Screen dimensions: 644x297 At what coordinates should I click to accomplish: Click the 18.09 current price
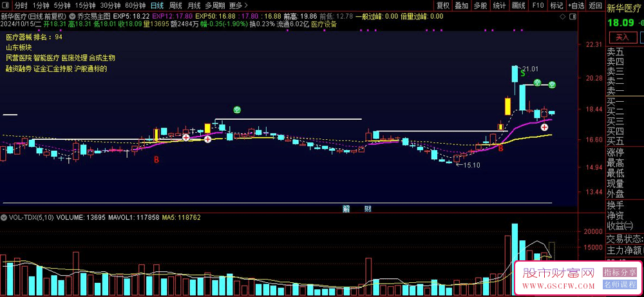point(621,23)
